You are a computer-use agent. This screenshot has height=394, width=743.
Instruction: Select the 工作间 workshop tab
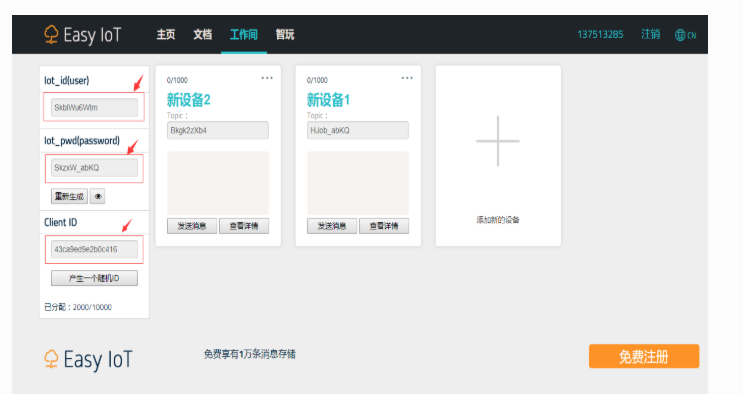(244, 35)
